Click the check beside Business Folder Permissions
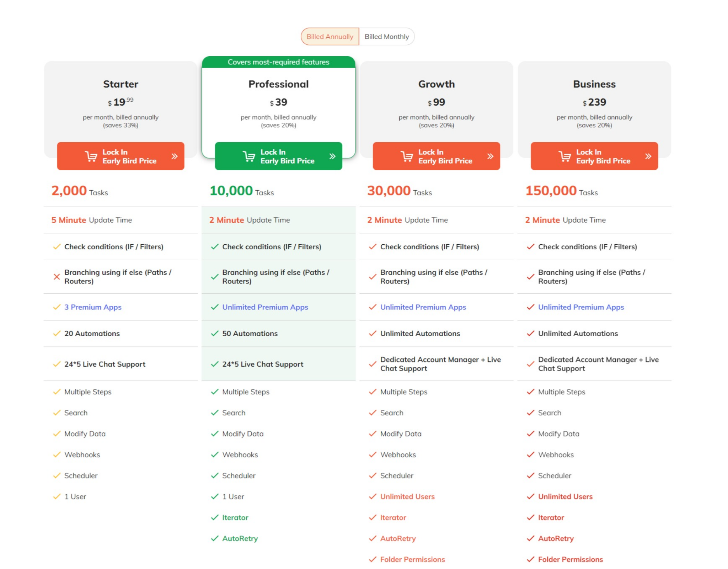The height and width of the screenshot is (569, 728). [x=530, y=559]
